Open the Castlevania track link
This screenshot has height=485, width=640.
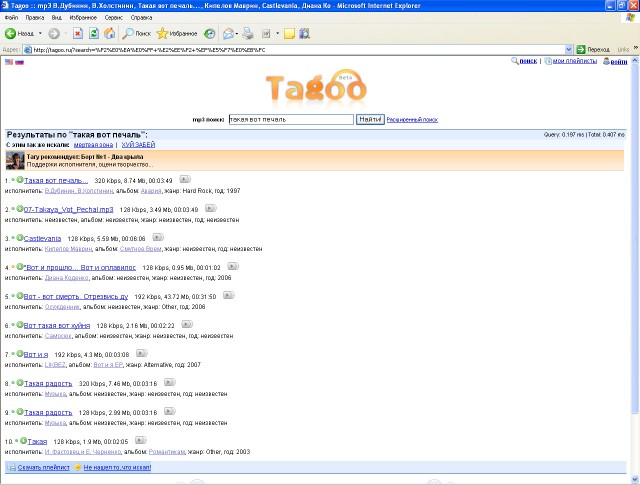pos(42,238)
